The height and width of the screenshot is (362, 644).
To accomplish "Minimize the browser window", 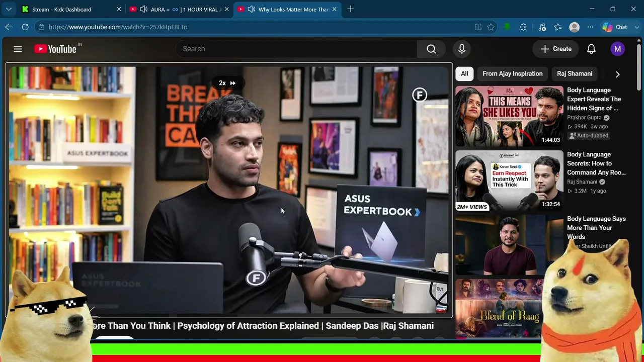I will [592, 9].
